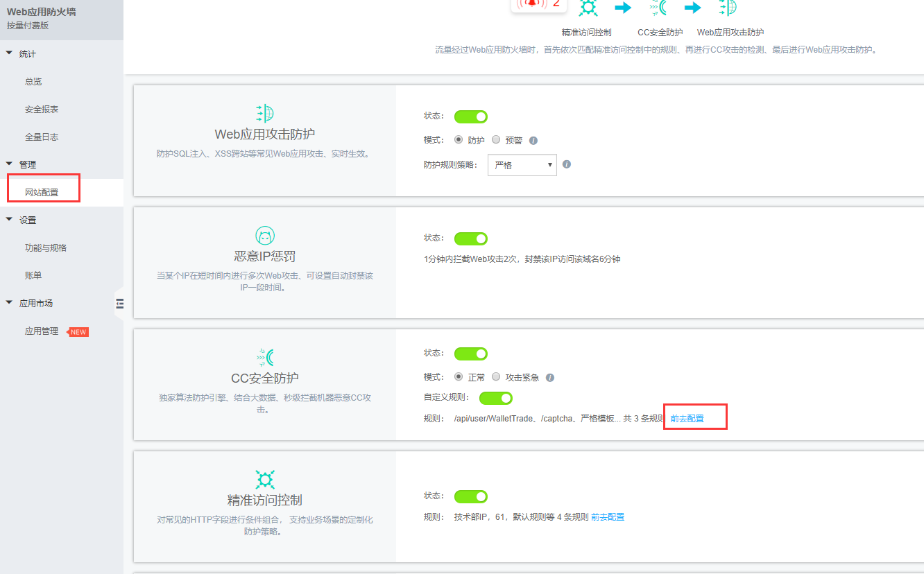Open 功能与规格 in the sidebar
Screen dimensions: 924x574
46,247
